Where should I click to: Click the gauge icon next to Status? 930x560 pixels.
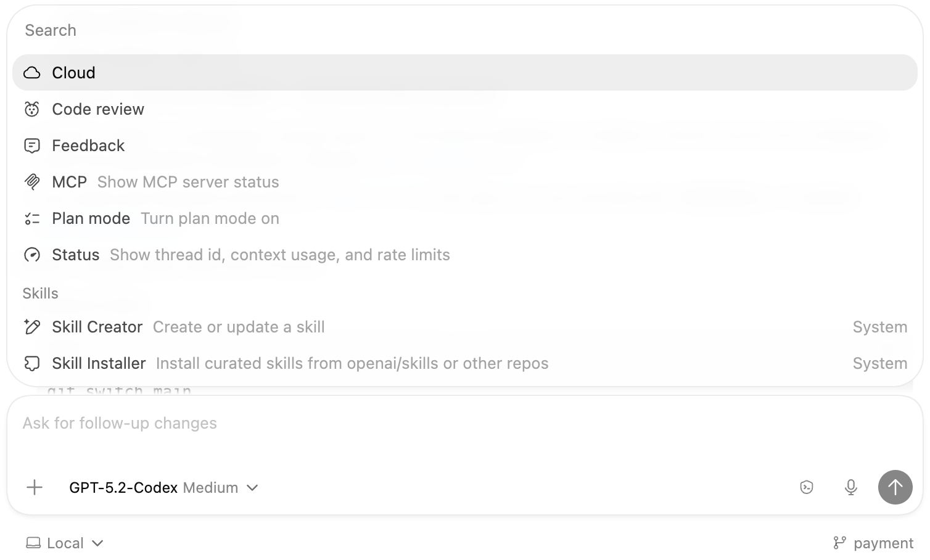(32, 254)
